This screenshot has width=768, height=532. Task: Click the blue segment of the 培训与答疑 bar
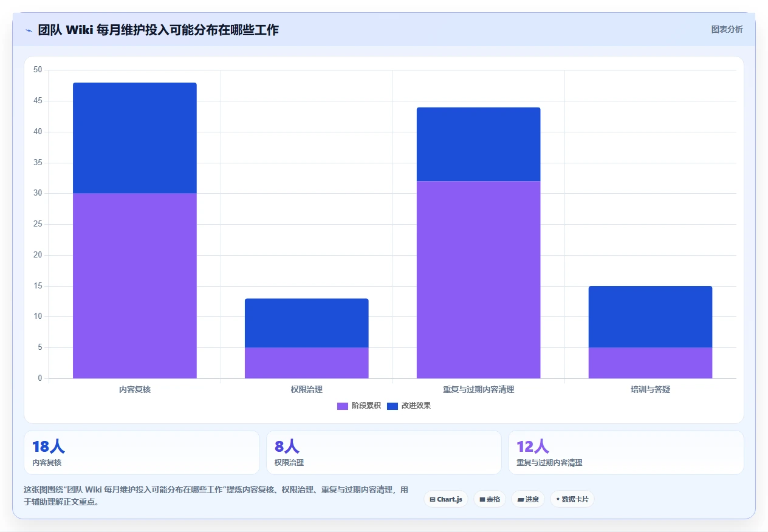click(651, 316)
